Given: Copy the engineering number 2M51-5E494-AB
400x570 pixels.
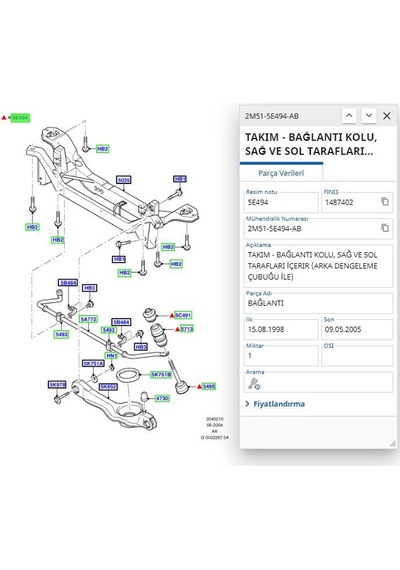Looking at the screenshot, I should [x=385, y=228].
